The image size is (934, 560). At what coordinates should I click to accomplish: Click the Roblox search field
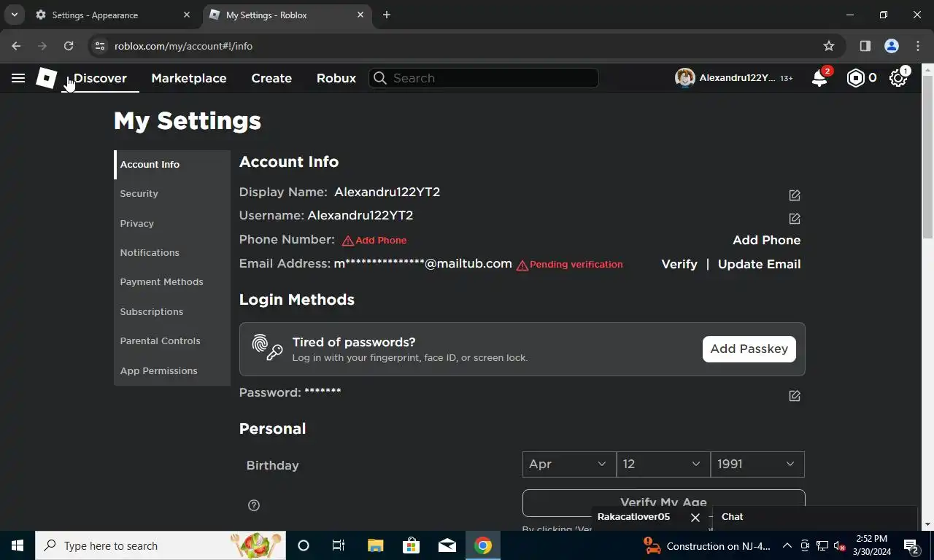(485, 78)
